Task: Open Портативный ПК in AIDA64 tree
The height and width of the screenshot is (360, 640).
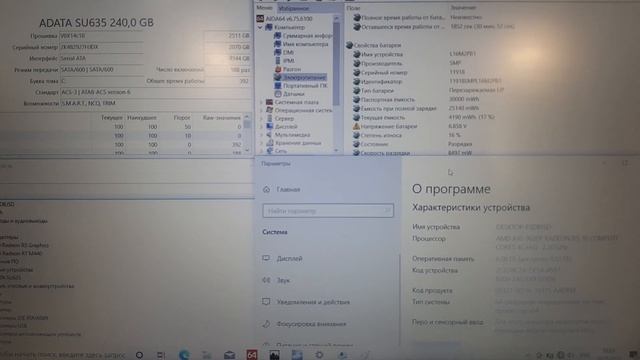Action: click(x=305, y=86)
